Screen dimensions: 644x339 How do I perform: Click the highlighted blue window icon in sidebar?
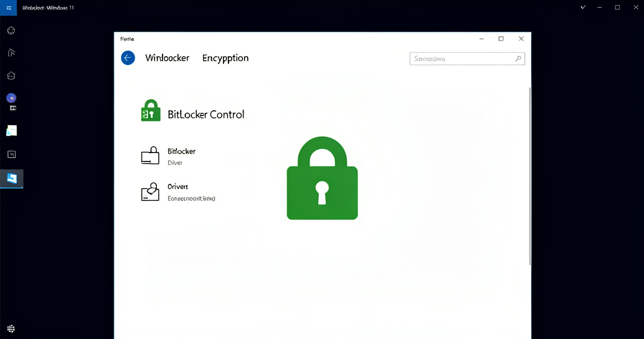pos(12,179)
